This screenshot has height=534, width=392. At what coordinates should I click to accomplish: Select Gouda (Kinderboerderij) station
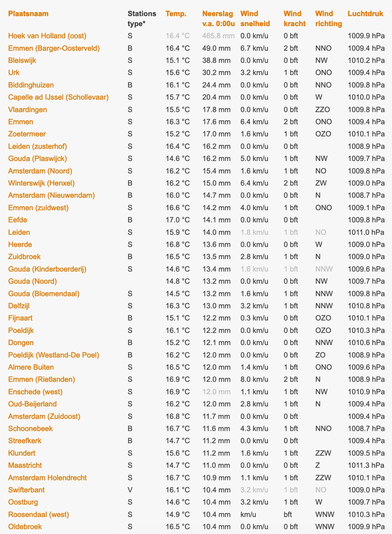(47, 269)
